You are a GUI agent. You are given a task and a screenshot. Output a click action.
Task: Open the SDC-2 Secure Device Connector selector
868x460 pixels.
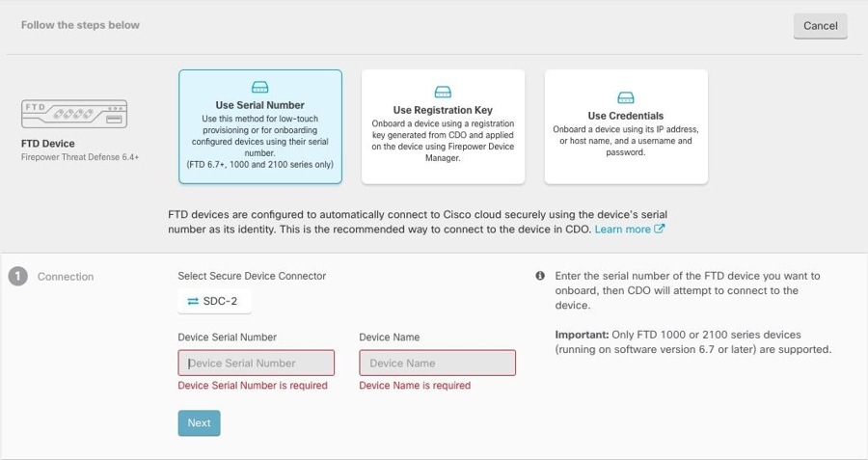[x=214, y=301]
